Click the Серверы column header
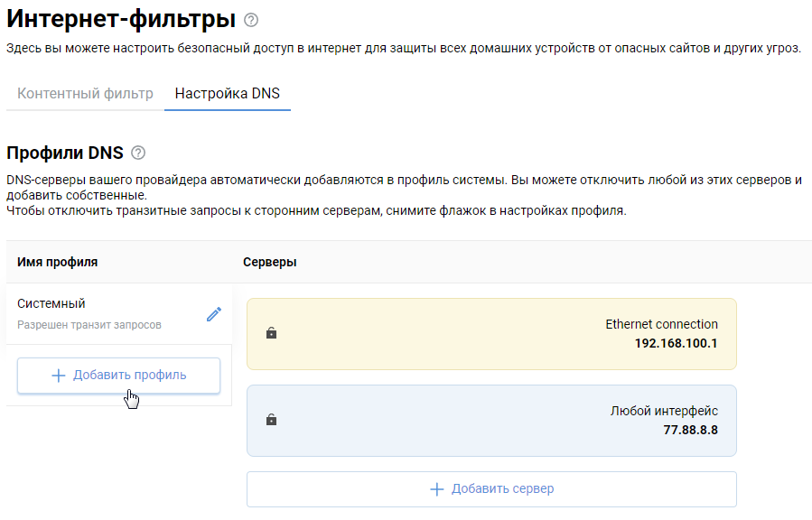Image resolution: width=812 pixels, height=520 pixels. pyautogui.click(x=270, y=262)
